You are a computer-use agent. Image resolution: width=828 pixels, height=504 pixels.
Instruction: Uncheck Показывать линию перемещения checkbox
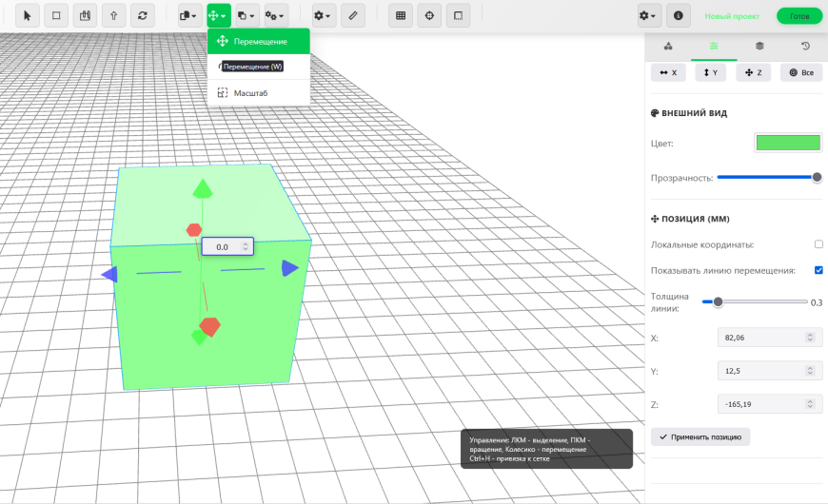coord(818,270)
